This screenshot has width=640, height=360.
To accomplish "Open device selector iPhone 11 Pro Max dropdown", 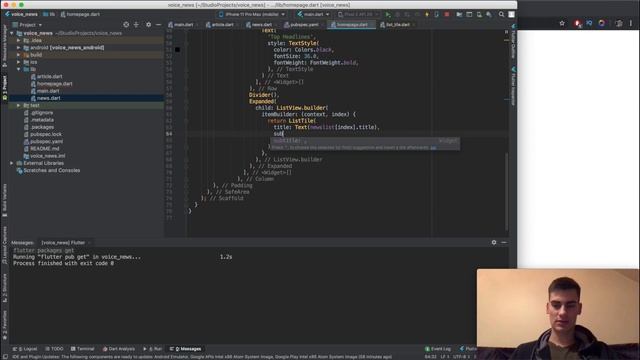I will tap(252, 14).
